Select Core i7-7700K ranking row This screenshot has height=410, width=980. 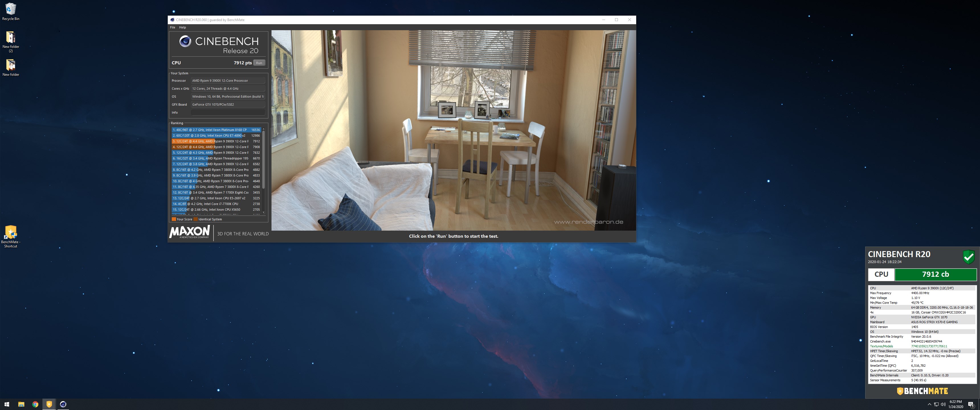[216, 204]
